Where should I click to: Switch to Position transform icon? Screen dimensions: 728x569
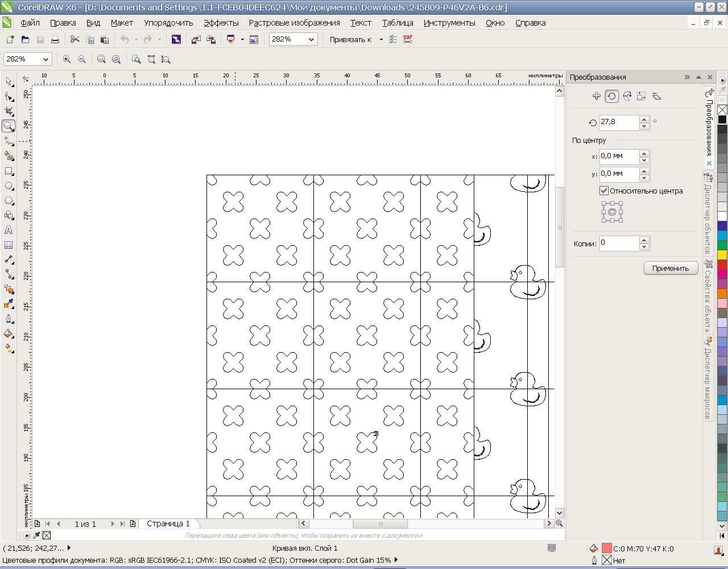coord(596,96)
